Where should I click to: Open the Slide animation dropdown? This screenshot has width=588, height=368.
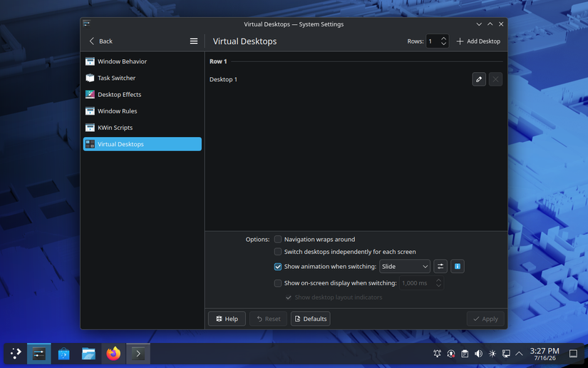pos(405,266)
